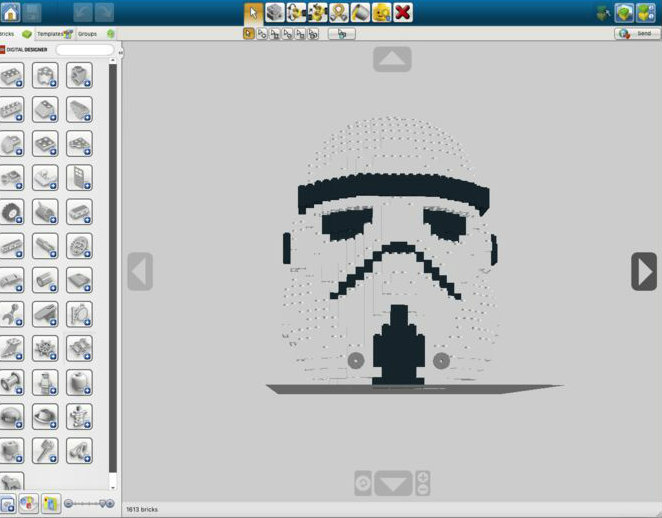Image resolution: width=662 pixels, height=518 pixels.
Task: Expand the window frame category
Action: pos(79,178)
